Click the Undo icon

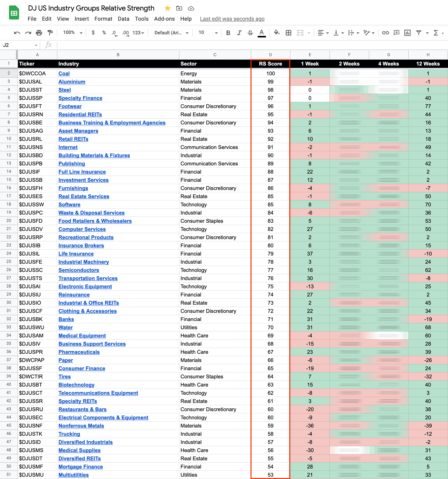click(17, 33)
